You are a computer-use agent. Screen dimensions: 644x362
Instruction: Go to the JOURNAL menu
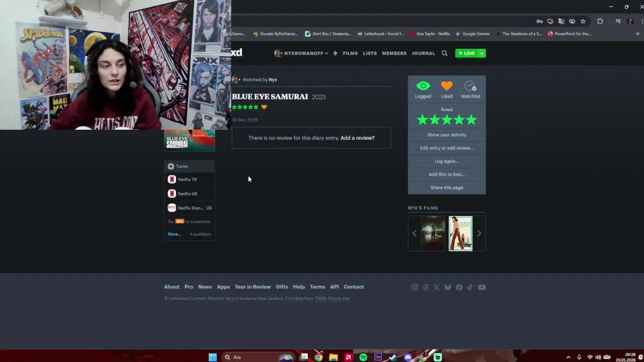coord(423,53)
